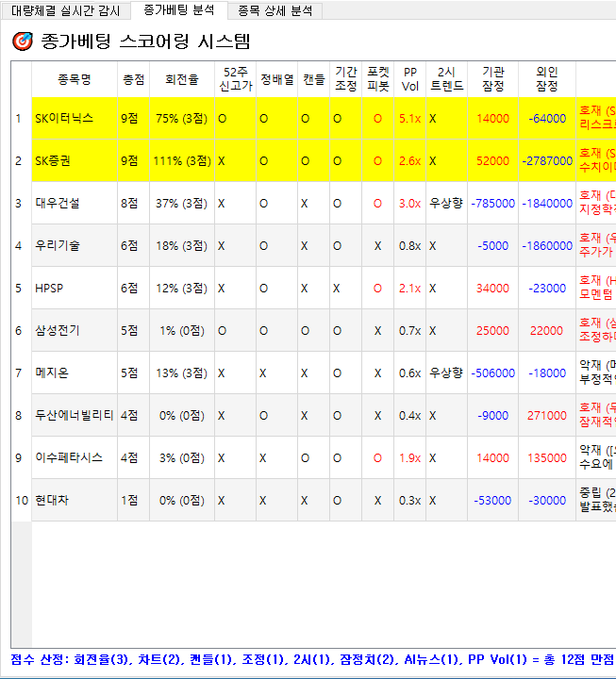Click the 75% (3점) turnover cell
Image resolution: width=616 pixels, height=679 pixels.
[x=182, y=118]
